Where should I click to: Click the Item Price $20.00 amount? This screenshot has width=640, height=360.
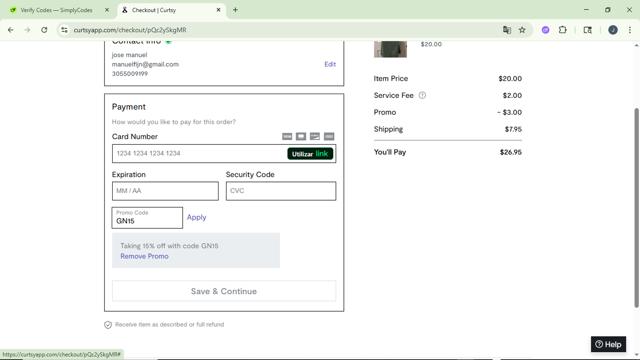[x=510, y=78]
